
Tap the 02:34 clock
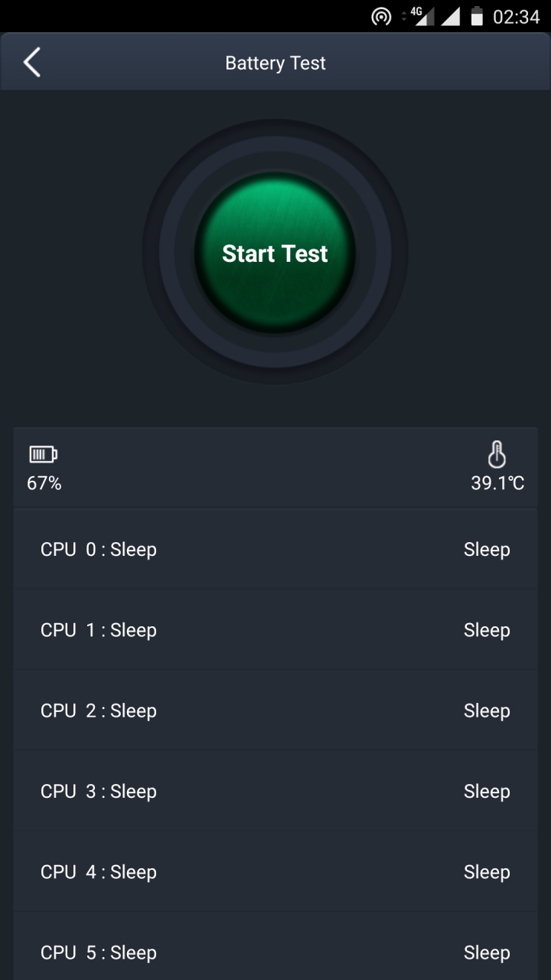517,17
